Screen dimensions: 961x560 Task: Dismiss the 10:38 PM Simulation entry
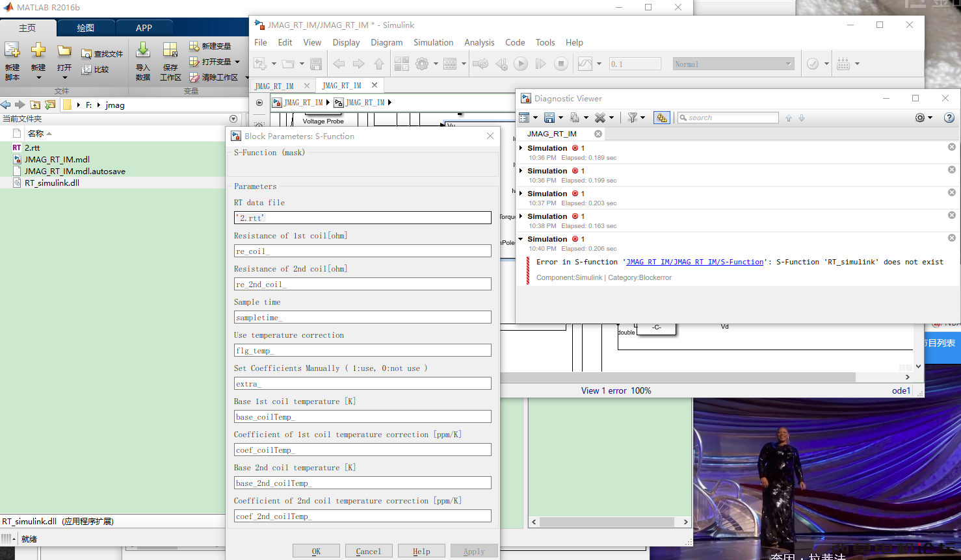tap(952, 215)
